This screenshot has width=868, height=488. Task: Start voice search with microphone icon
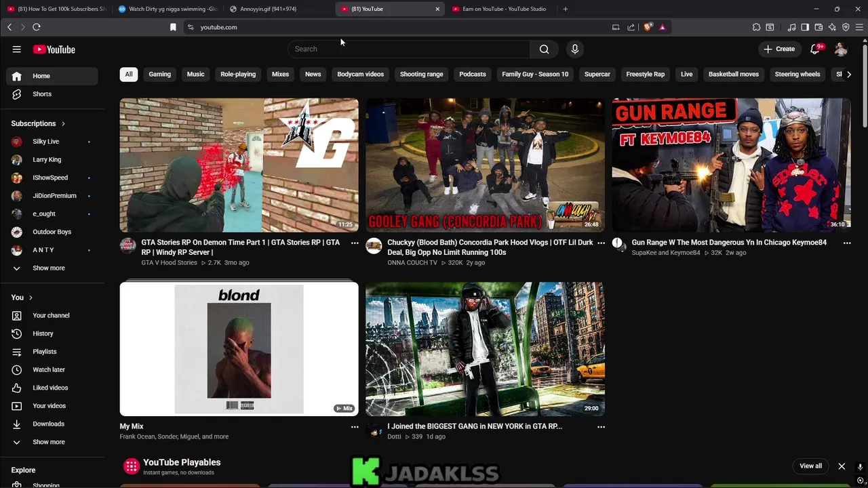[x=574, y=49]
